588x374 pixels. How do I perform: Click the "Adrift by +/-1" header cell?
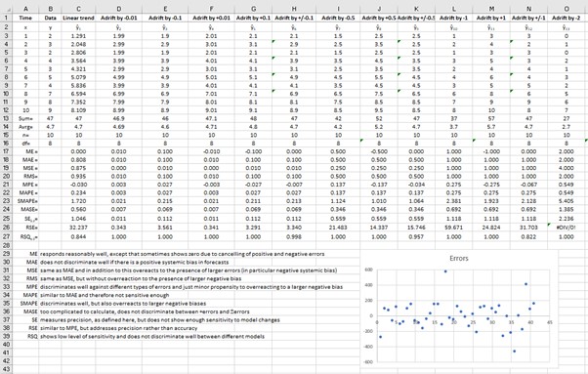(528, 18)
